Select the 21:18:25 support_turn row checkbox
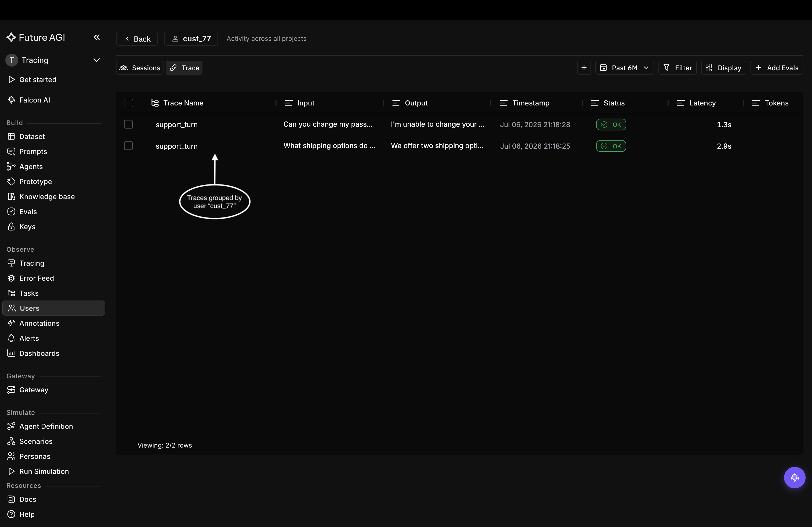 click(x=128, y=145)
